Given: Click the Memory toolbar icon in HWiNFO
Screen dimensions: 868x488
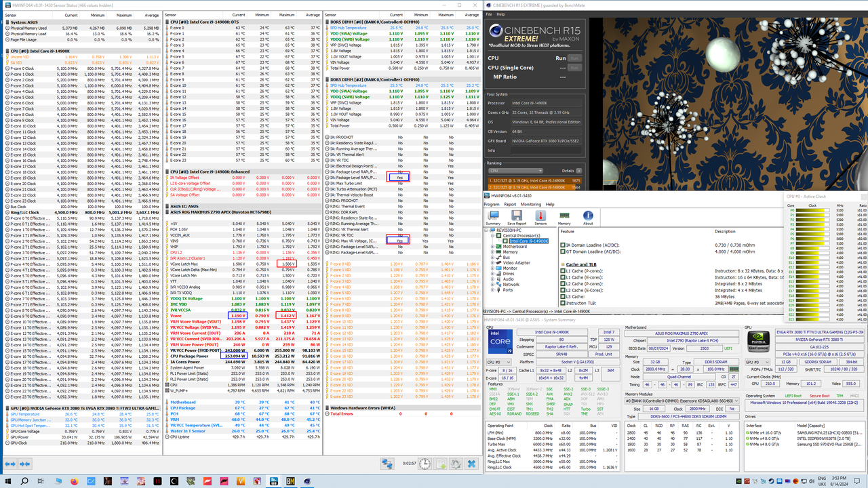Looking at the screenshot, I should (x=564, y=217).
